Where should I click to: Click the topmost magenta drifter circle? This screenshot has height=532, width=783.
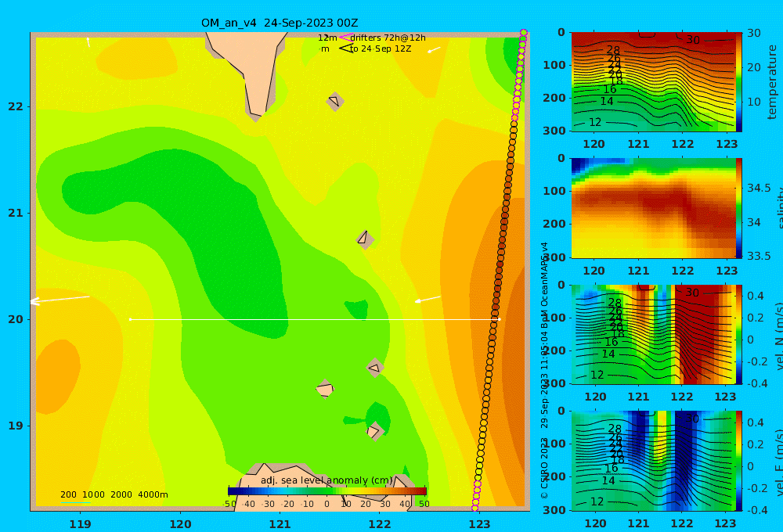pyautogui.click(x=524, y=33)
